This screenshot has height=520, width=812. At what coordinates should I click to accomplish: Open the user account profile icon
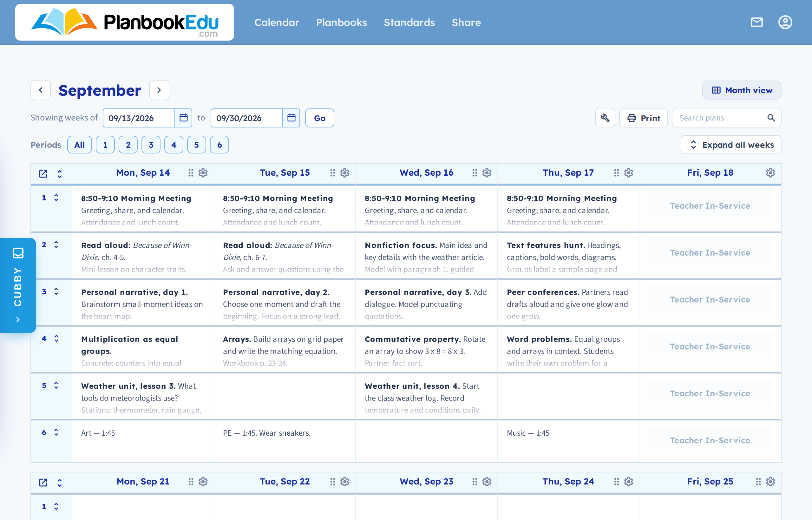coord(785,22)
